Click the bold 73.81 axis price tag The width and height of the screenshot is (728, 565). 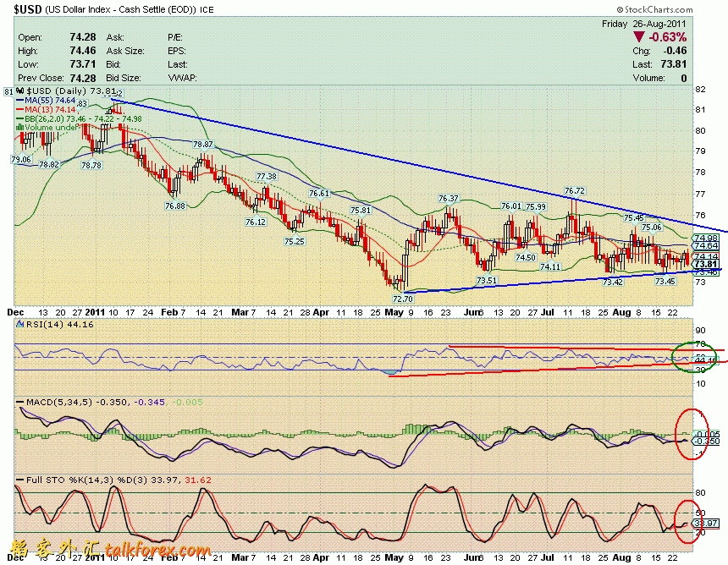click(706, 264)
